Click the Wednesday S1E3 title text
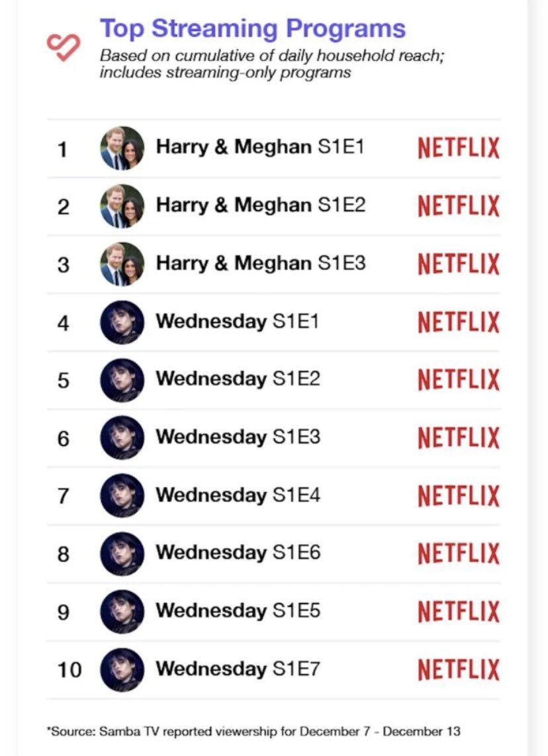 238,437
